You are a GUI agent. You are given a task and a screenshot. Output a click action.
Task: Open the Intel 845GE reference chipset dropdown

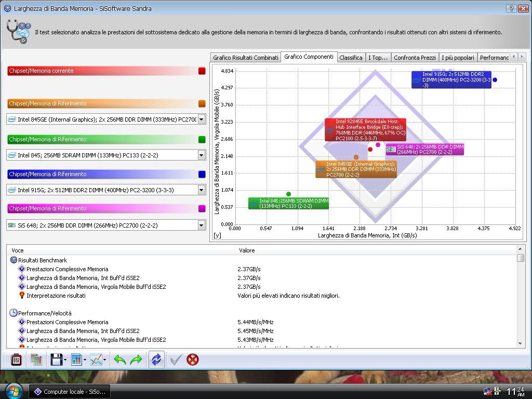pyautogui.click(x=202, y=119)
